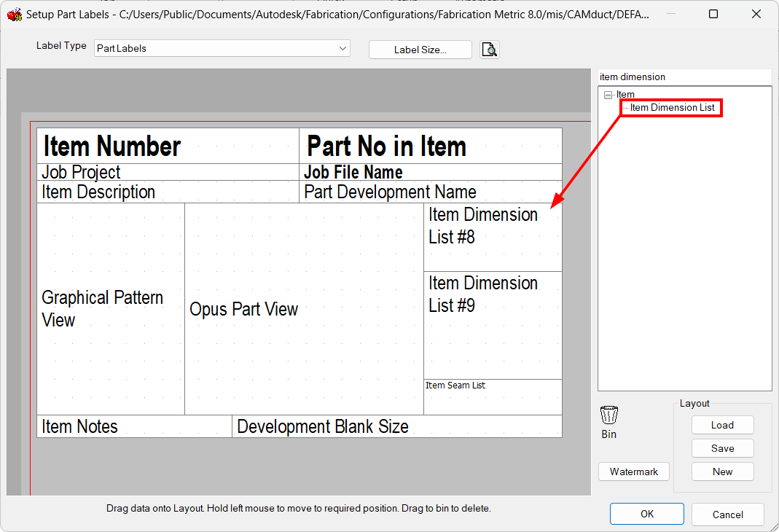Create a New layout
The height and width of the screenshot is (532, 779).
point(722,472)
